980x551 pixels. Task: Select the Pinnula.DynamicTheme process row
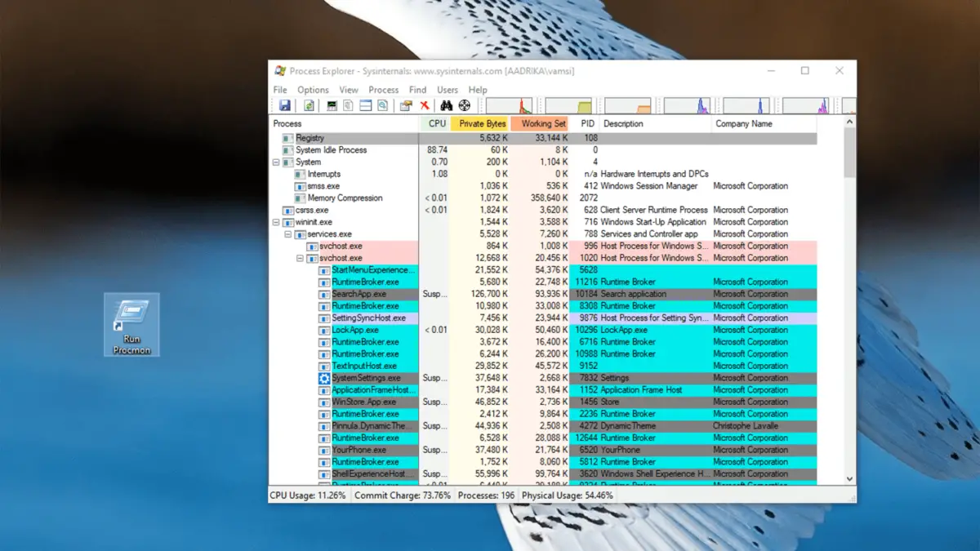pos(543,425)
